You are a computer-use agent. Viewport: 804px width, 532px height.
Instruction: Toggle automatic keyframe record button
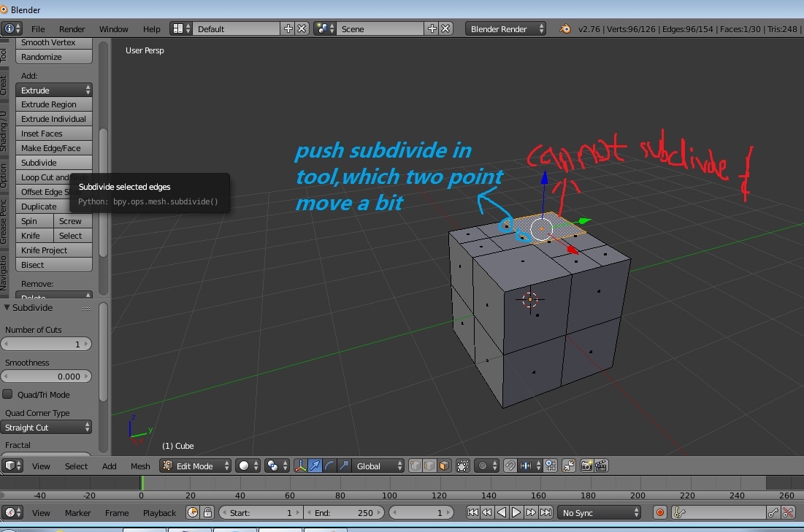click(660, 513)
